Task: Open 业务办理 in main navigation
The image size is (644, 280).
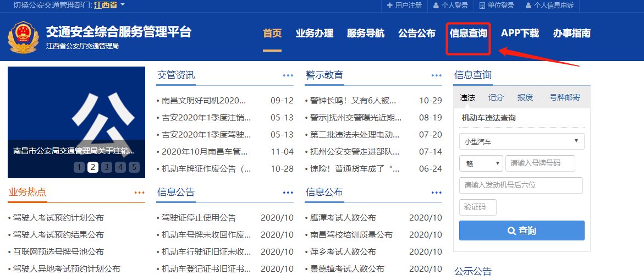Action: point(314,33)
